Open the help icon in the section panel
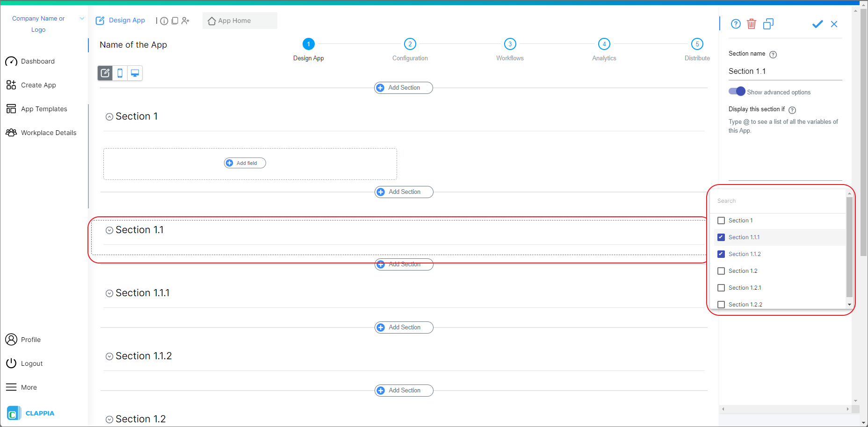This screenshot has width=868, height=427. (736, 23)
